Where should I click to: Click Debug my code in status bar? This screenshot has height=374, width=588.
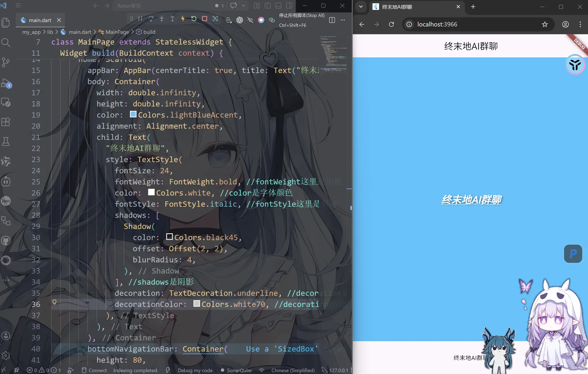pos(195,370)
